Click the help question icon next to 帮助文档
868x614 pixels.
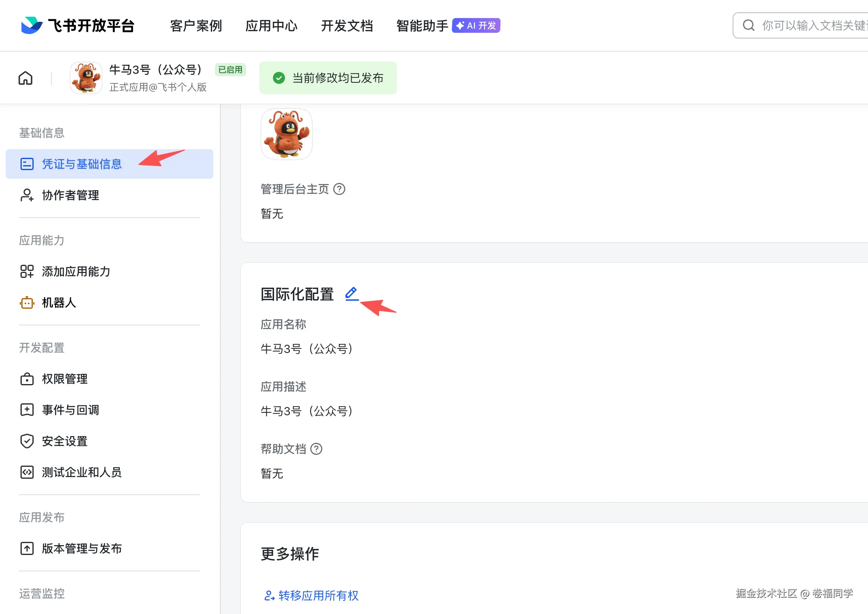coord(316,449)
